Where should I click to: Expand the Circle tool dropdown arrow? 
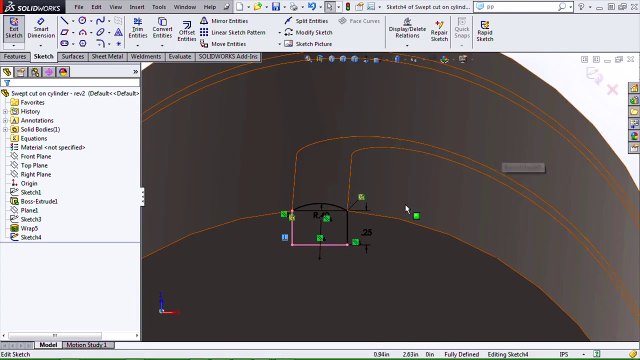pos(91,21)
